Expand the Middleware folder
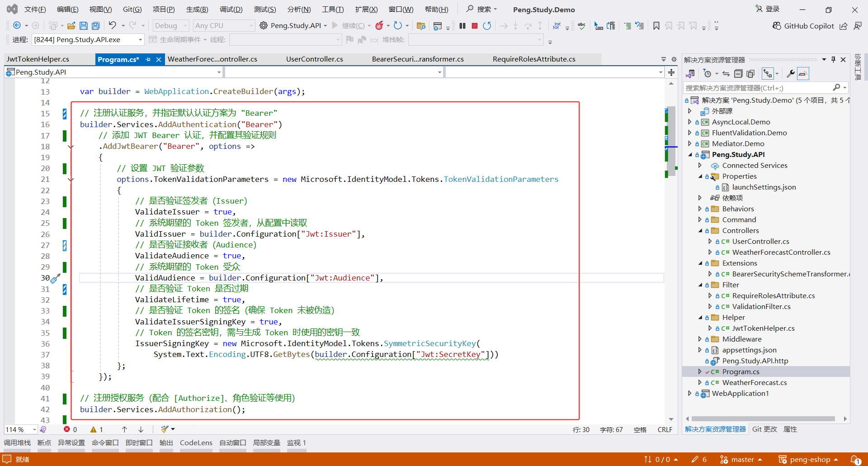The height and width of the screenshot is (466, 868). (x=700, y=339)
